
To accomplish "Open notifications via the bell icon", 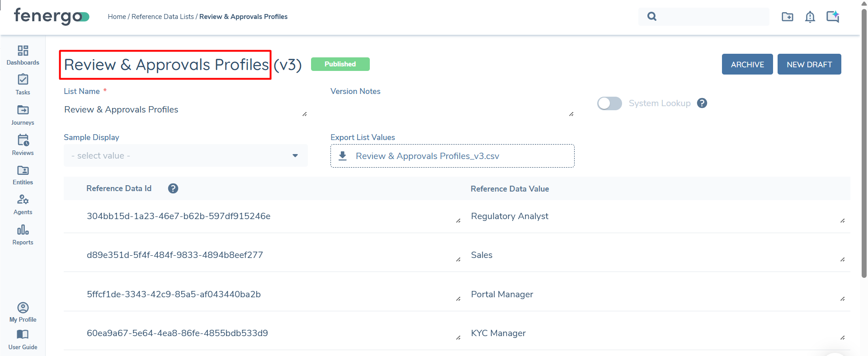I will pos(810,17).
